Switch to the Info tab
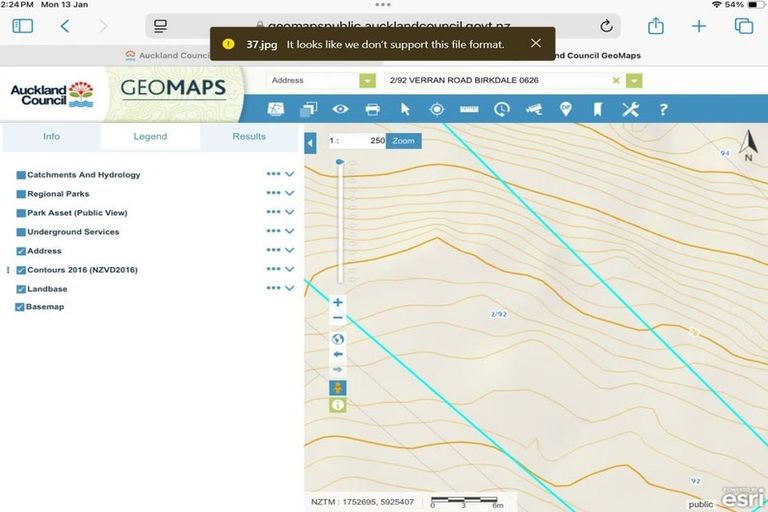This screenshot has width=768, height=512. [51, 137]
